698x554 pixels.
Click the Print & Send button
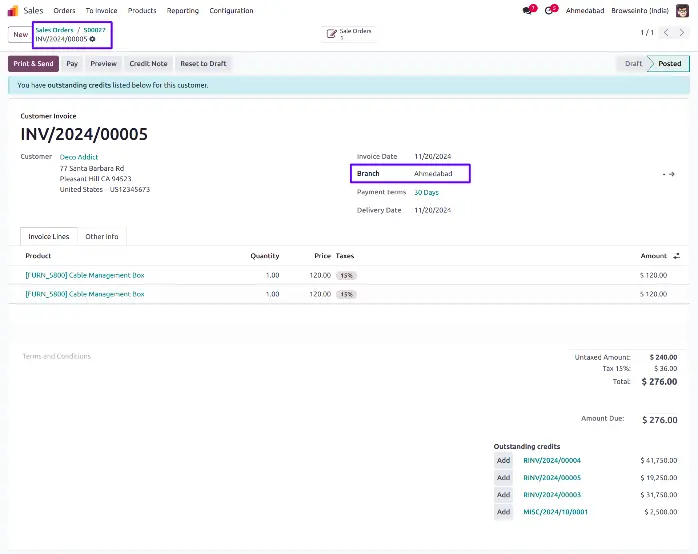[x=33, y=63]
